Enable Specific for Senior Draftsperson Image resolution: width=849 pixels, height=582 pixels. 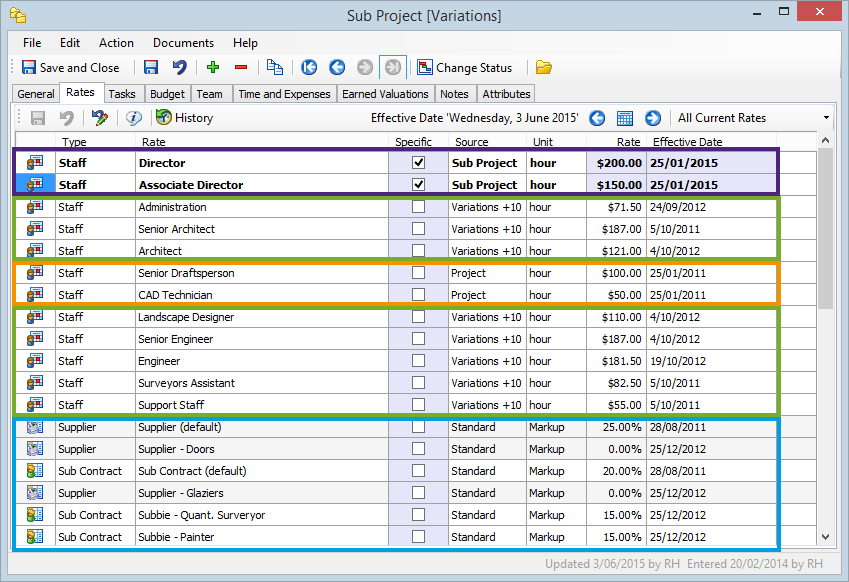coord(418,272)
